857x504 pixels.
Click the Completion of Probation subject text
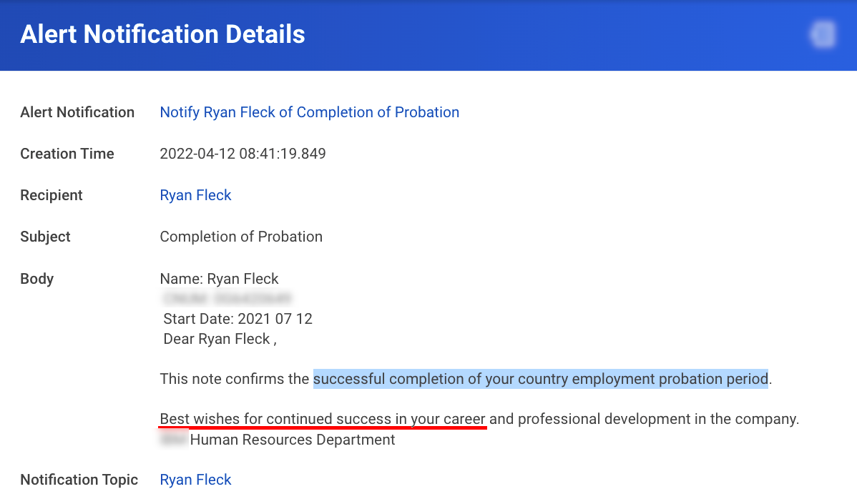(x=241, y=237)
